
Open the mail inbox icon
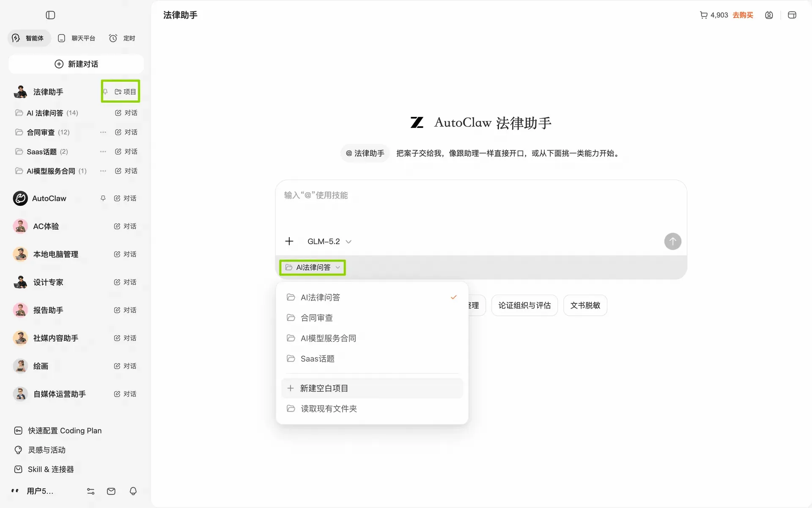[x=111, y=491]
